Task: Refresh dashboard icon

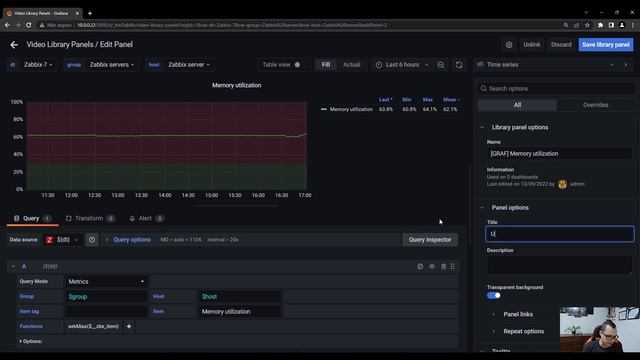Action: pyautogui.click(x=459, y=65)
